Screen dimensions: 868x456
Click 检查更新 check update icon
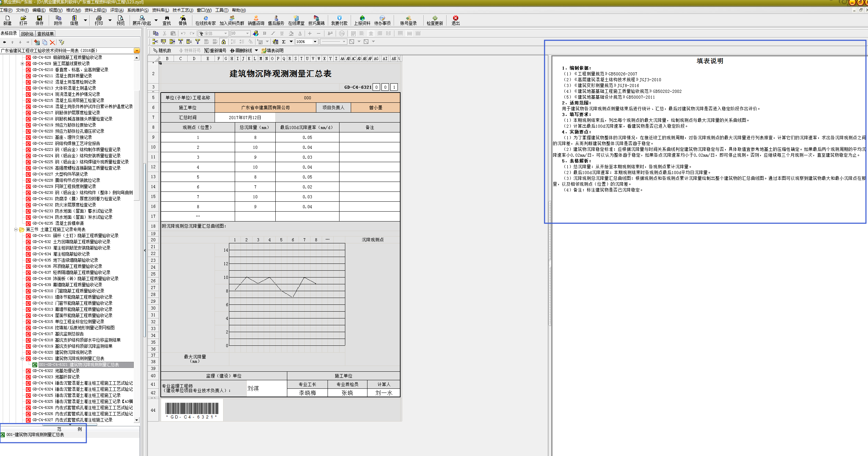435,20
